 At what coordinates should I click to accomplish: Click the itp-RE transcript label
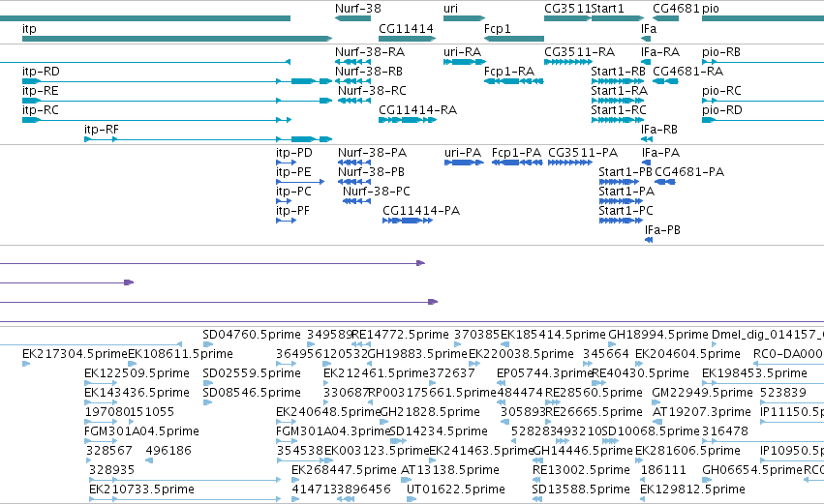tap(41, 91)
